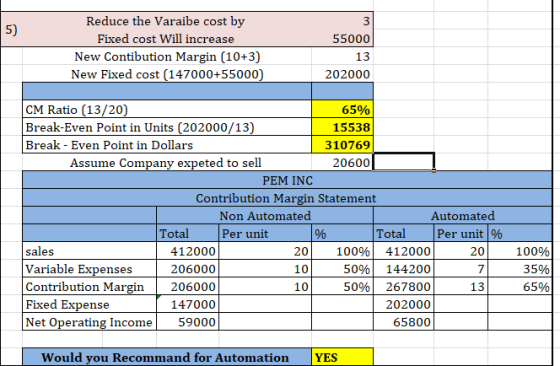This screenshot has width=560, height=366.
Task: Select the 'Fixed cost Will increase' cell
Action: 166,38
